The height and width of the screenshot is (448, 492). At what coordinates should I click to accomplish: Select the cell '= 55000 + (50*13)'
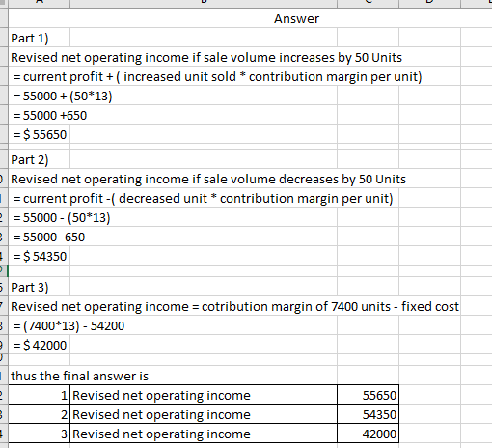coord(63,96)
